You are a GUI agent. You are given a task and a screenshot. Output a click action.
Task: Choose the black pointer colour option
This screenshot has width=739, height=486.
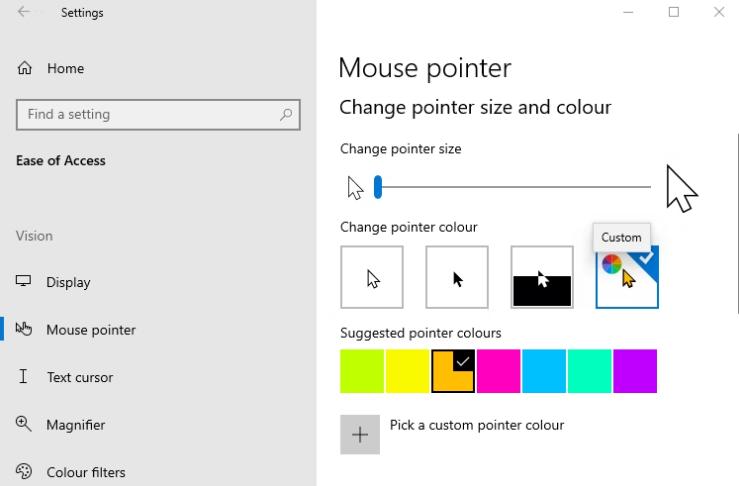457,277
